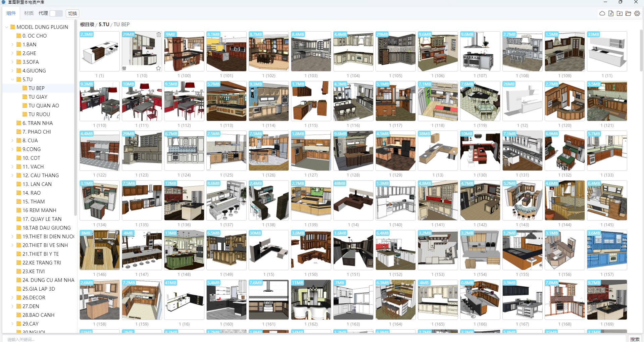Image resolution: width=644 pixels, height=342 pixels.
Task: Favorite model 1 (10) with star icon
Action: tap(158, 68)
